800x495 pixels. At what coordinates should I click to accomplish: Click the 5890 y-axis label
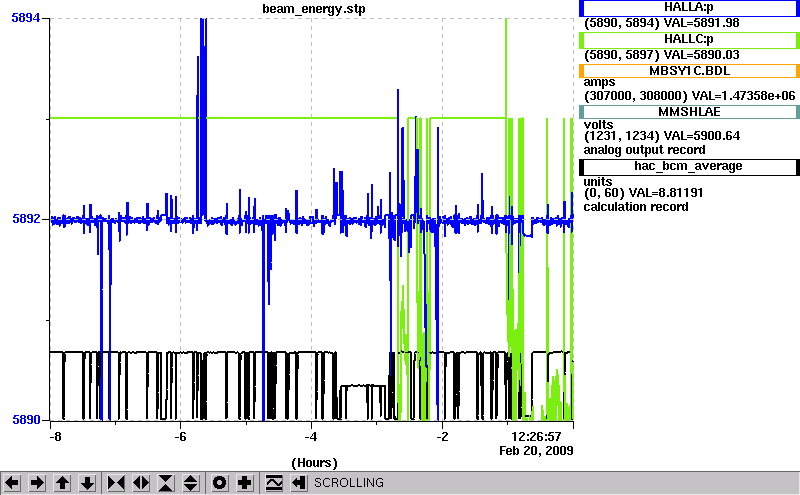[26, 419]
